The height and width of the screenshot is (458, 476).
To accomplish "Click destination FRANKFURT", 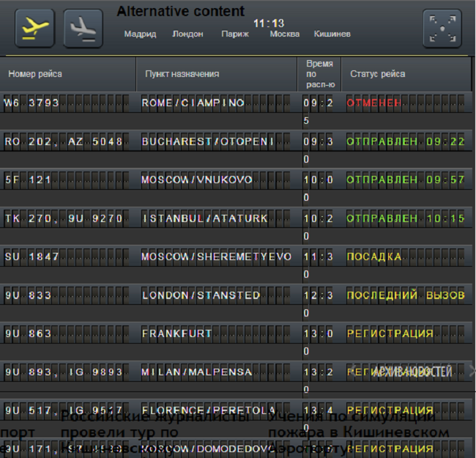I will point(176,333).
